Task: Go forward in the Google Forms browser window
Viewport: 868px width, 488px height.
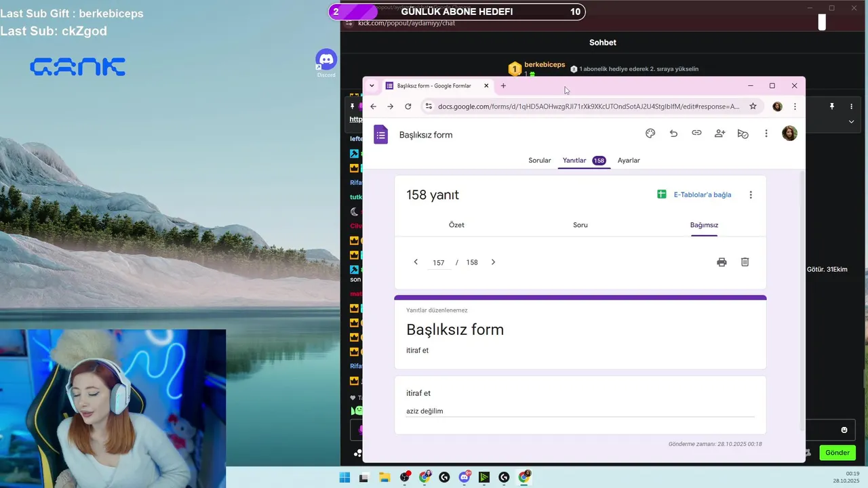Action: [x=390, y=106]
